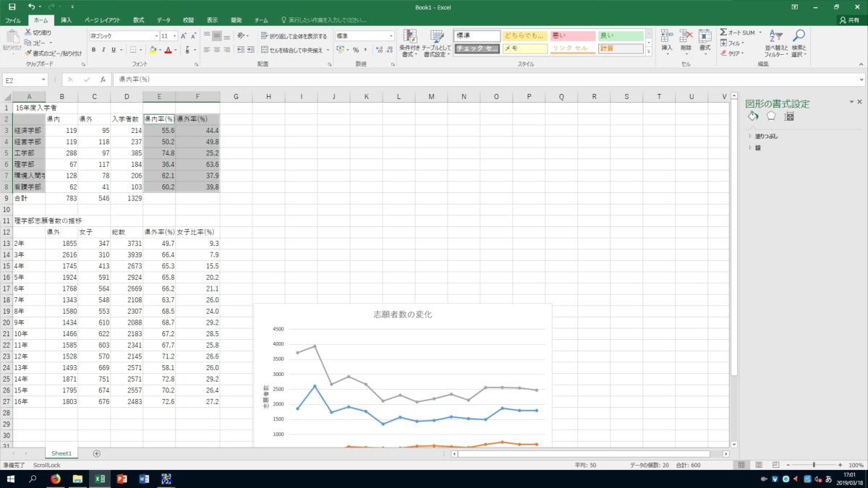Align text to top of cell

pyautogui.click(x=206, y=35)
